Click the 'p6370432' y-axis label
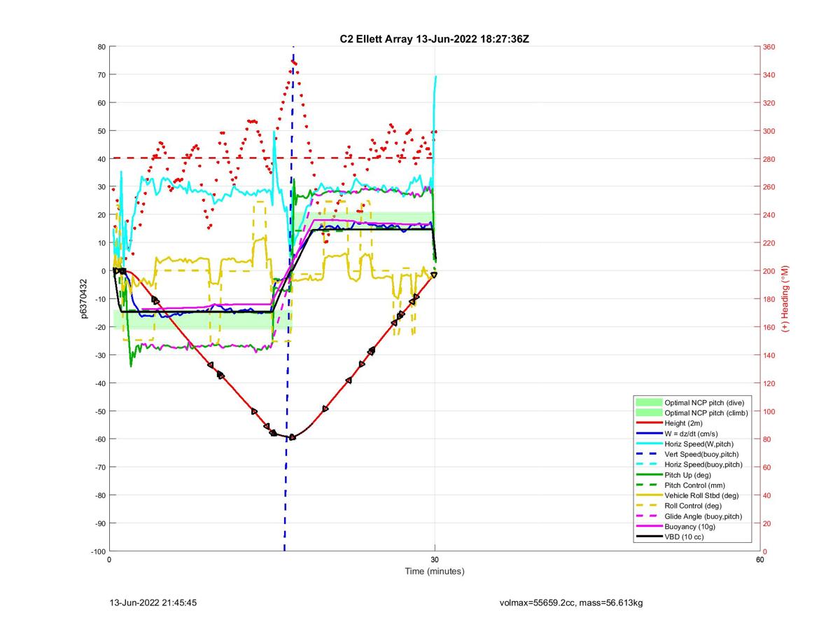 click(83, 299)
